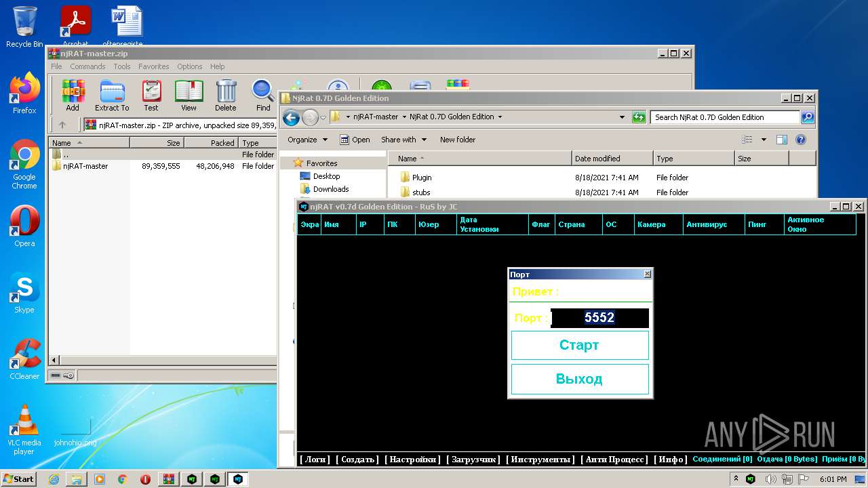This screenshot has width=868, height=488.
Task: Open the views options dropdown arrow
Action: click(764, 140)
